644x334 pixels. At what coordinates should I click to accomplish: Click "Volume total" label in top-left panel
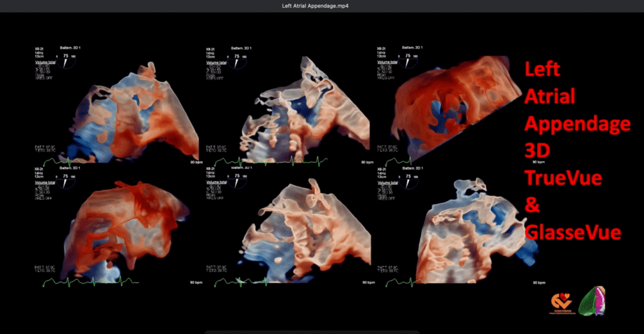coord(44,61)
